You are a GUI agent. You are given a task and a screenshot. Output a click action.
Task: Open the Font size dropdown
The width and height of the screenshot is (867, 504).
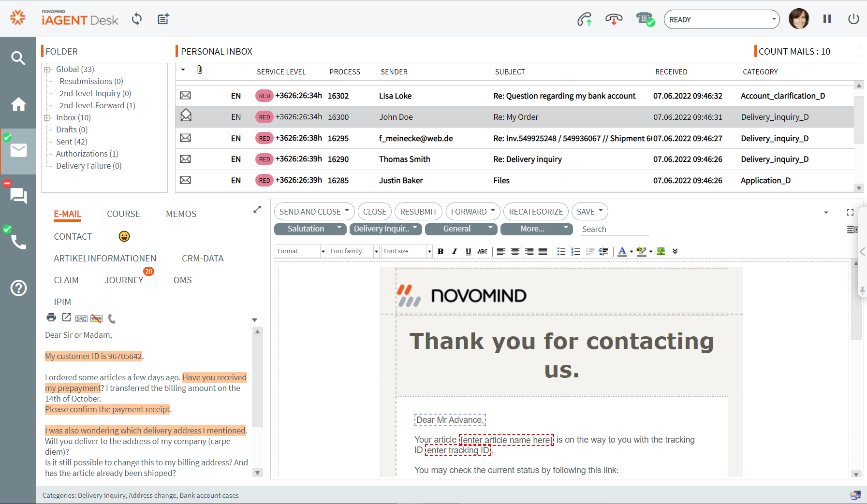407,251
